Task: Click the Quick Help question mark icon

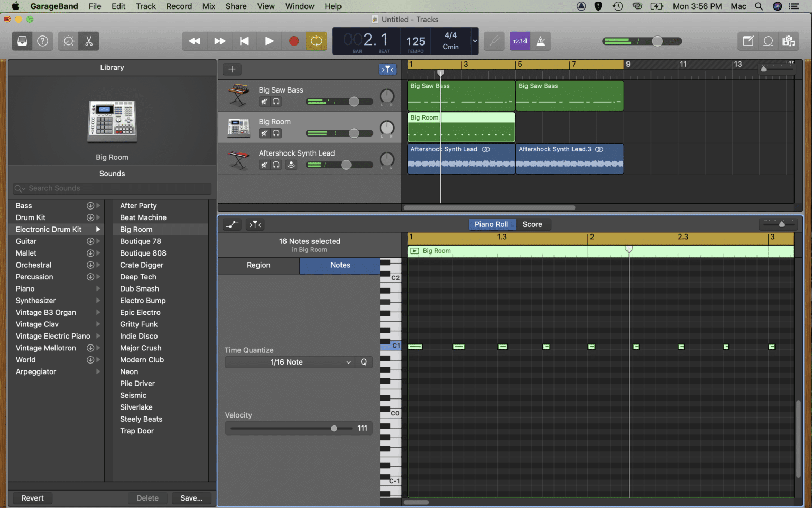Action: point(42,41)
